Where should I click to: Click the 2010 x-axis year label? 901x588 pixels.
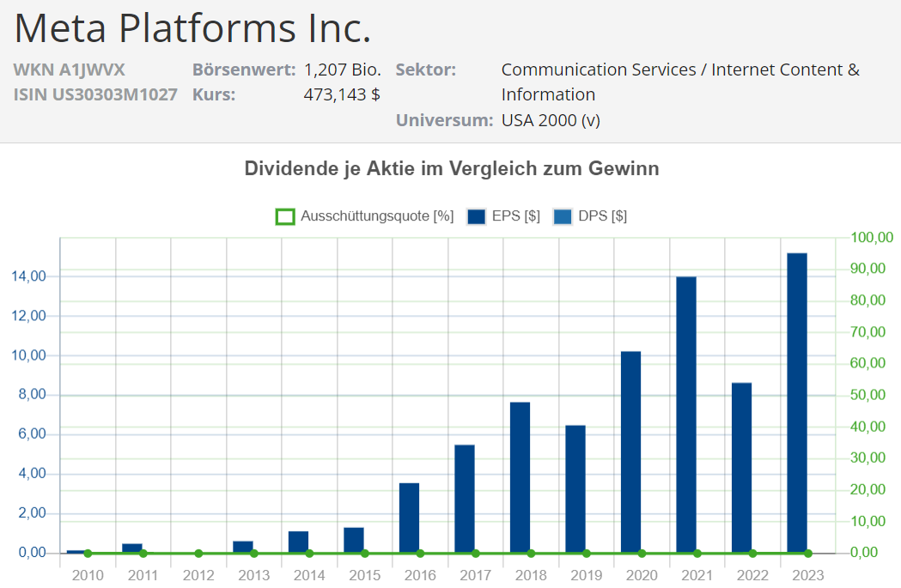(88, 575)
